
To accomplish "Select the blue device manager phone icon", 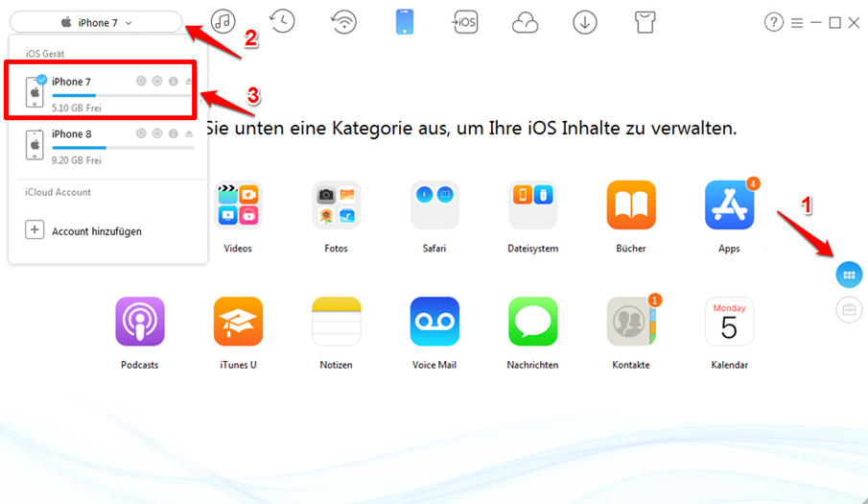I will coord(405,22).
